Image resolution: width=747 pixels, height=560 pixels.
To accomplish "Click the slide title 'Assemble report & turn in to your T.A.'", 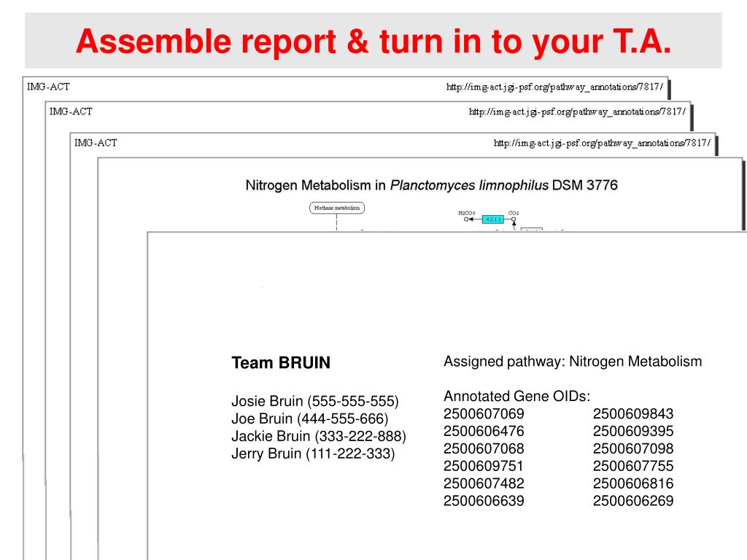I will pos(373,42).
